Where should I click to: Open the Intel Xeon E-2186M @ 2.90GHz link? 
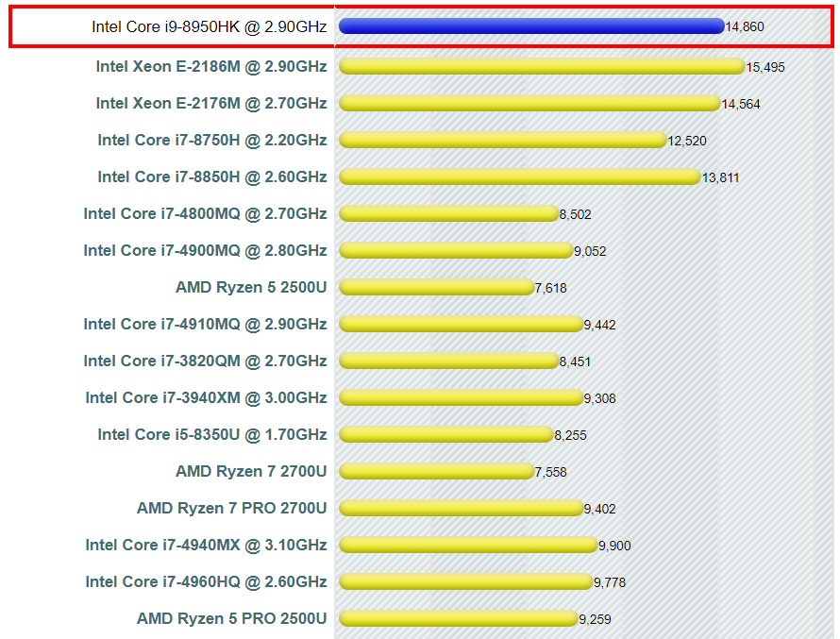click(x=211, y=66)
